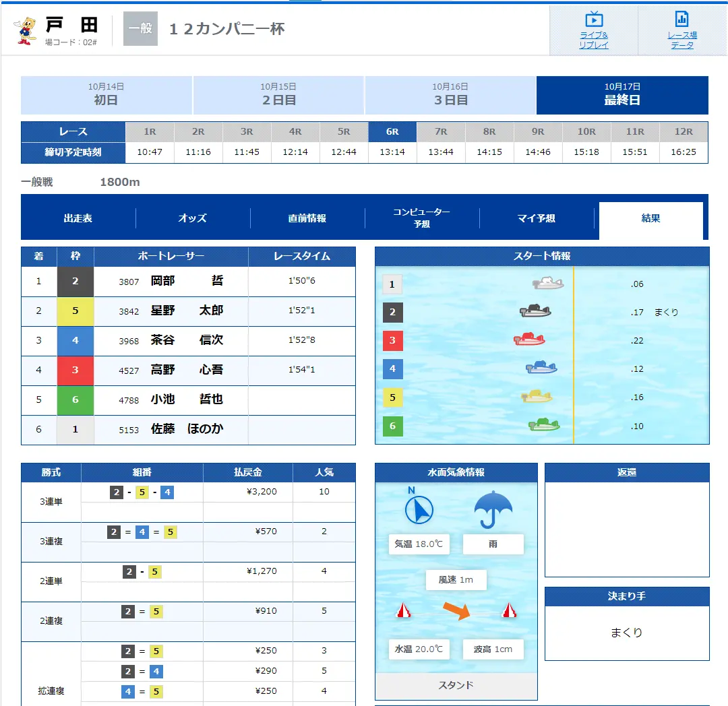The height and width of the screenshot is (706, 728).
Task: Open the race venue data icon
Action: coord(682,19)
